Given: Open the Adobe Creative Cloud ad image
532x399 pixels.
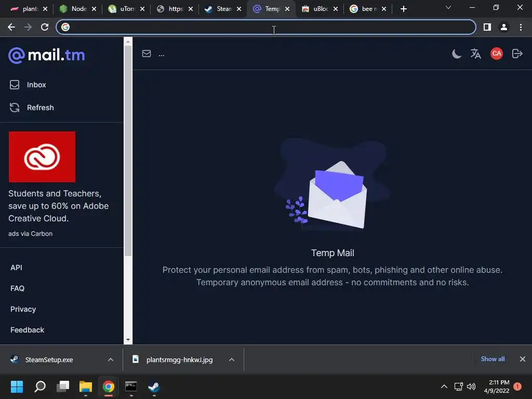Looking at the screenshot, I should click(42, 157).
